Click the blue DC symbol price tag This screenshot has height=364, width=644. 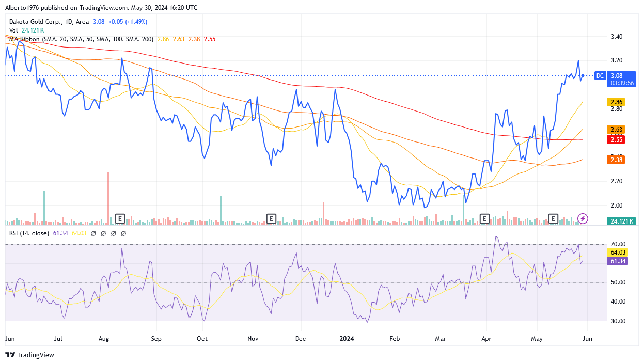click(600, 75)
